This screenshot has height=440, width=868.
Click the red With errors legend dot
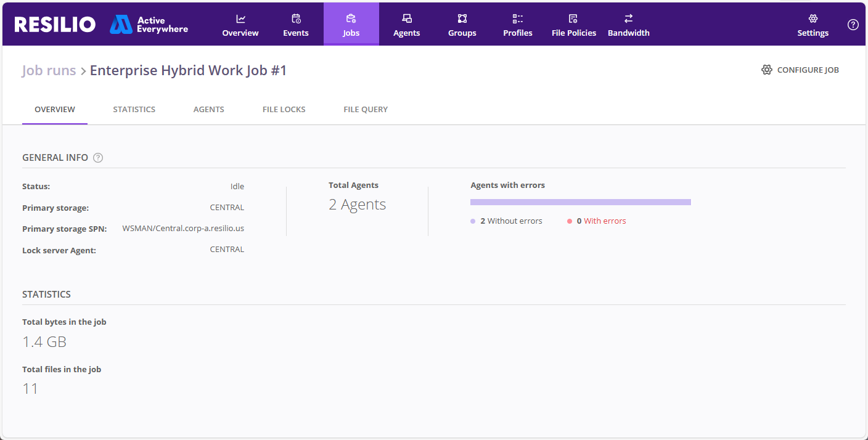pyautogui.click(x=570, y=221)
